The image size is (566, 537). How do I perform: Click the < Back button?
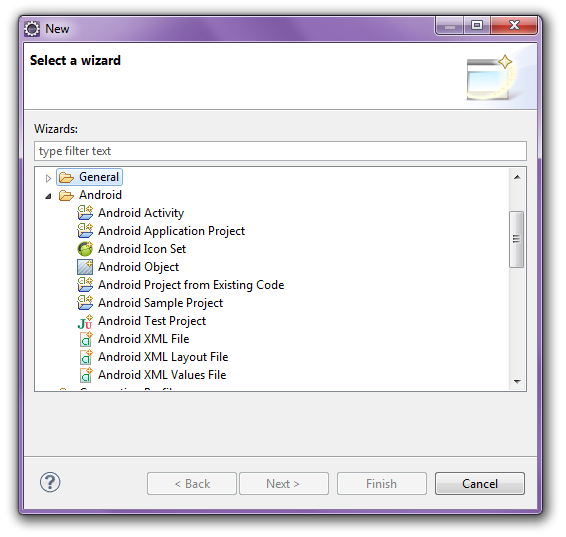[192, 484]
